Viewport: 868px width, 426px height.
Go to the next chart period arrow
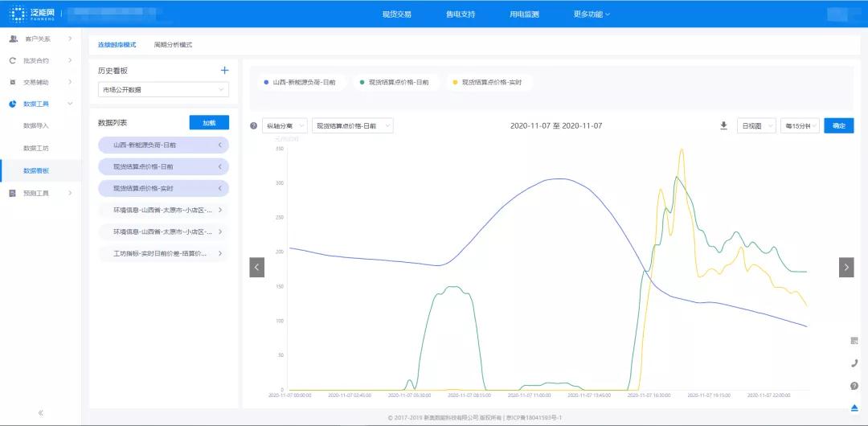pyautogui.click(x=846, y=268)
